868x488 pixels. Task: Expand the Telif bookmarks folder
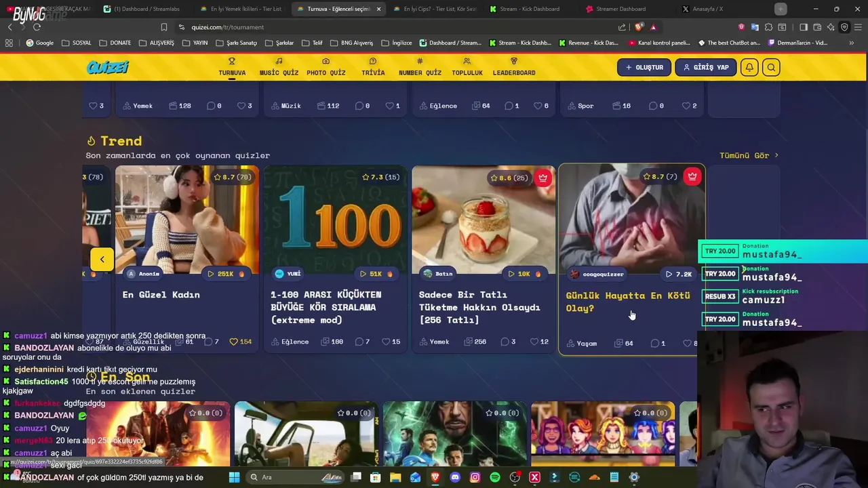(312, 43)
